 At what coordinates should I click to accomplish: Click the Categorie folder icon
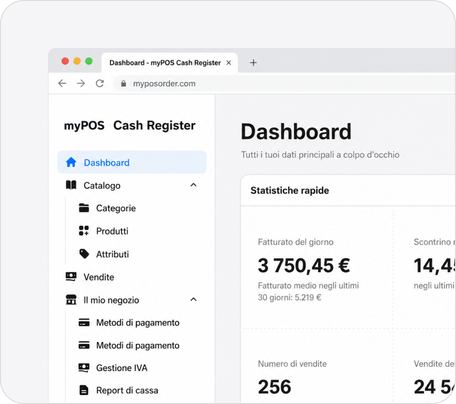pyautogui.click(x=84, y=208)
